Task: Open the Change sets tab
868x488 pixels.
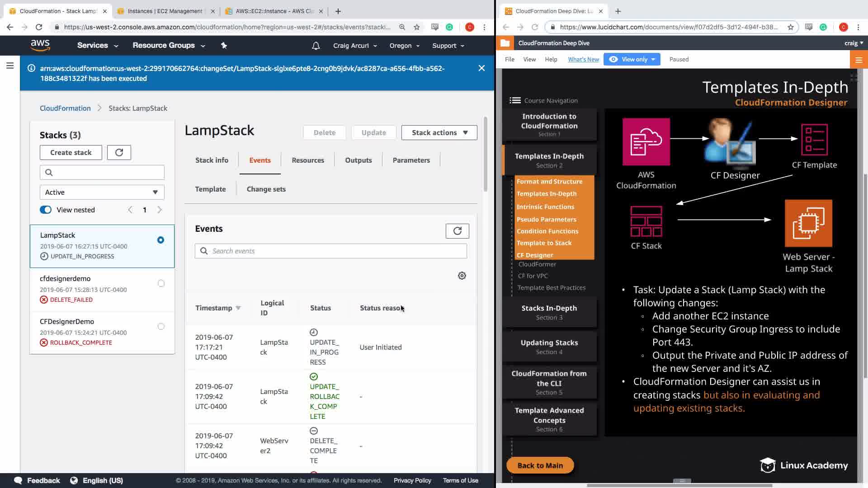Action: pyautogui.click(x=266, y=189)
